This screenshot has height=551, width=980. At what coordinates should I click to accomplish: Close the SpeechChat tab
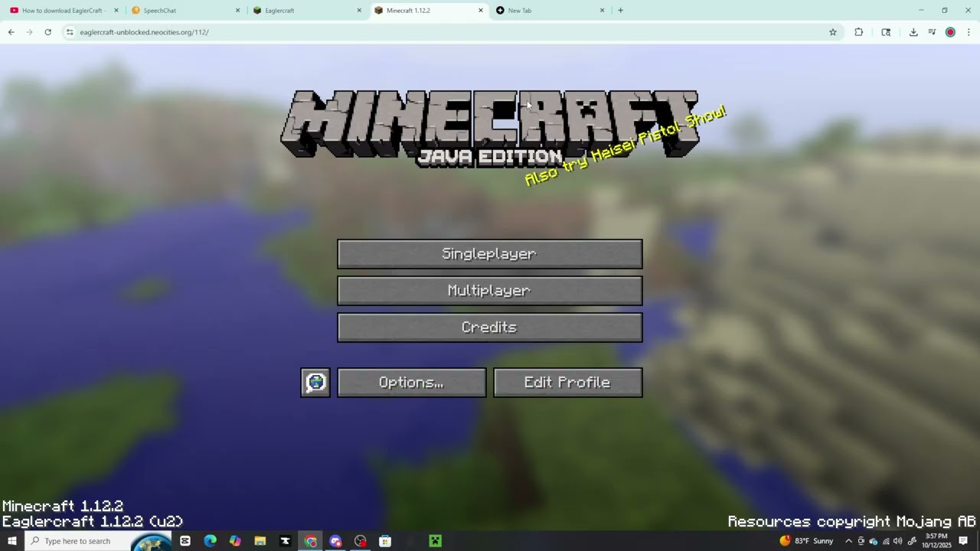tap(237, 11)
